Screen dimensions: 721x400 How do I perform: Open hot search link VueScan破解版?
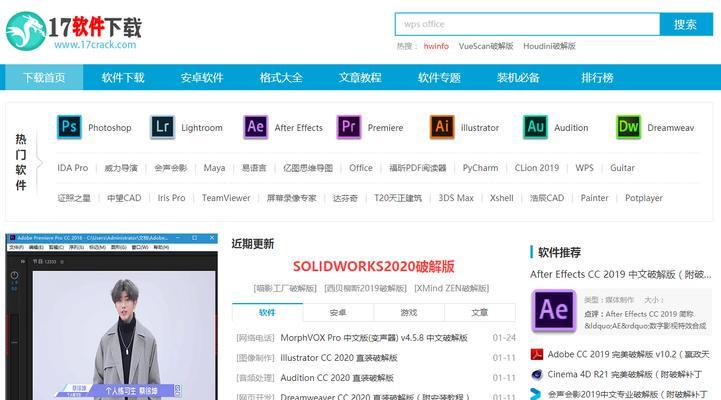coord(486,46)
